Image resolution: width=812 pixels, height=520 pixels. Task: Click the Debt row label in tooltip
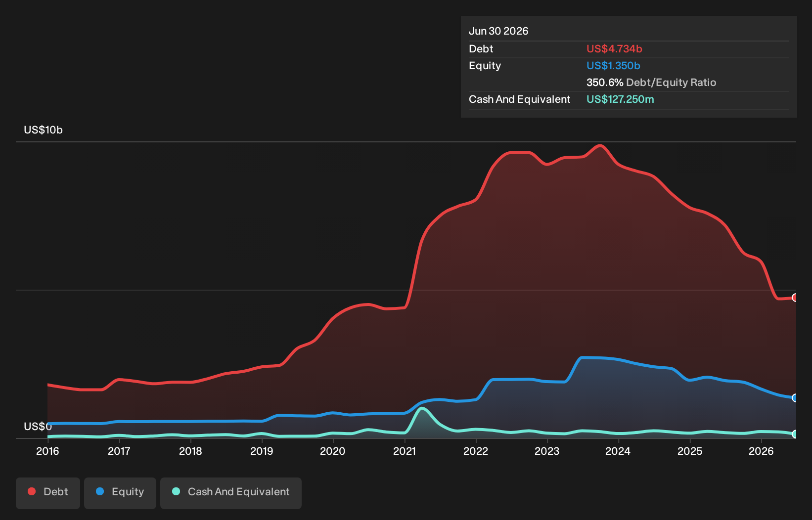(x=481, y=49)
